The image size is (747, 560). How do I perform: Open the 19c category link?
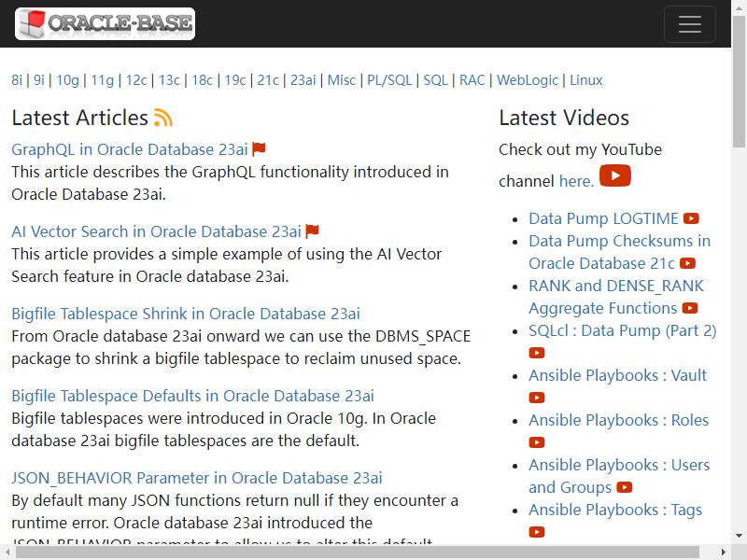235,80
